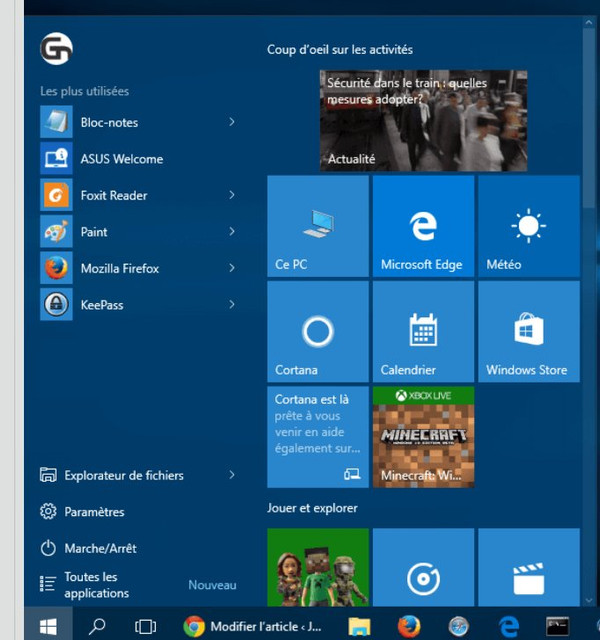Open Task View on taskbar
Image resolution: width=600 pixels, height=640 pixels.
pyautogui.click(x=146, y=626)
